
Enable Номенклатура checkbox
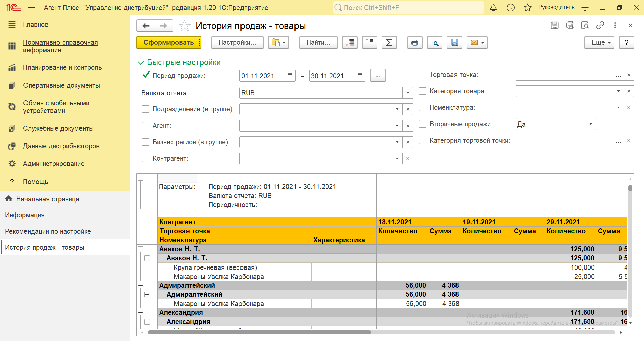423,107
